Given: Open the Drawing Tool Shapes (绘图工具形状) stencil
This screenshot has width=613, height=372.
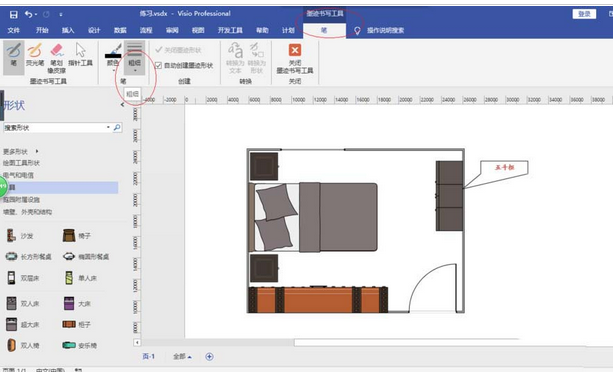Looking at the screenshot, I should 21,163.
